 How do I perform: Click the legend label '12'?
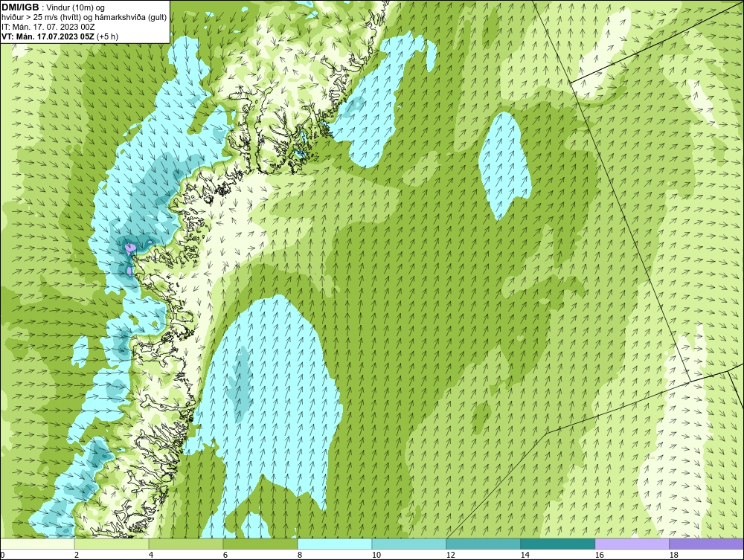450,555
